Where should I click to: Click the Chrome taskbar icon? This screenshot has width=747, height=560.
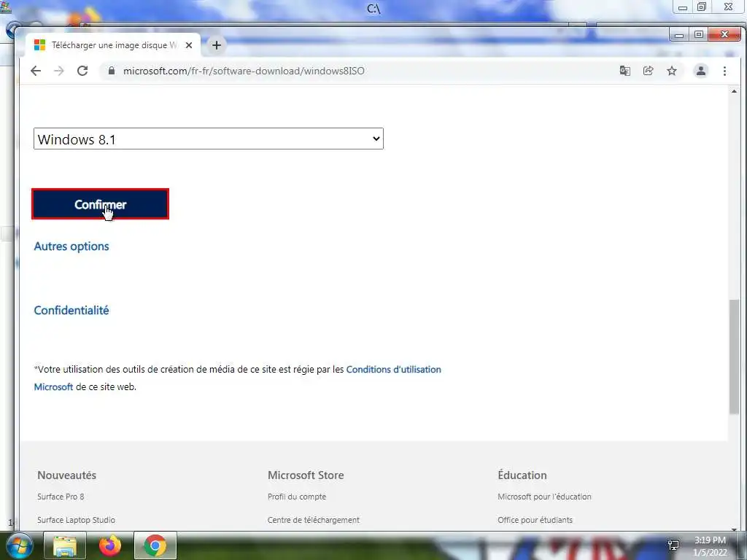click(155, 545)
